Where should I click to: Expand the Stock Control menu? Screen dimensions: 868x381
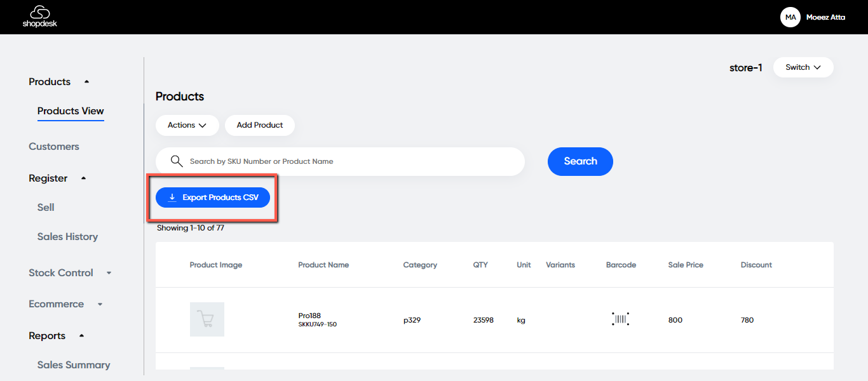109,273
